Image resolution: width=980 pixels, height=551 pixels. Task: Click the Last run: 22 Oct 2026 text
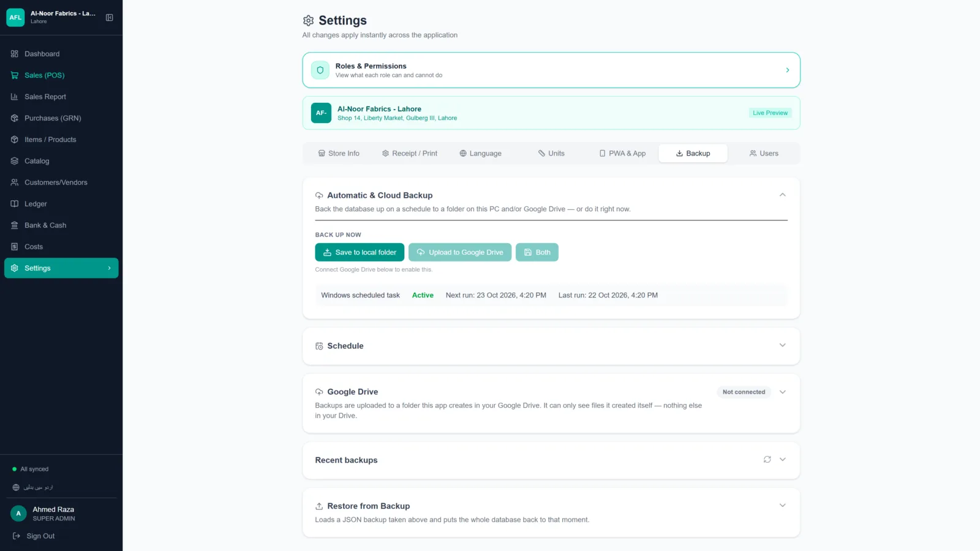click(x=608, y=296)
